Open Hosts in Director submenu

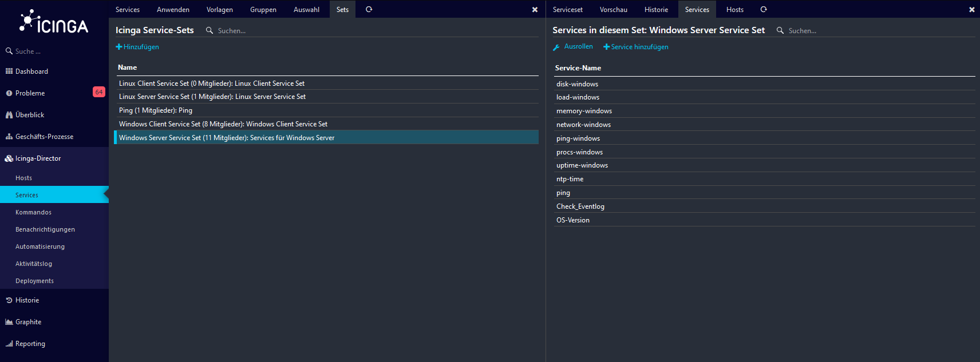point(54,178)
